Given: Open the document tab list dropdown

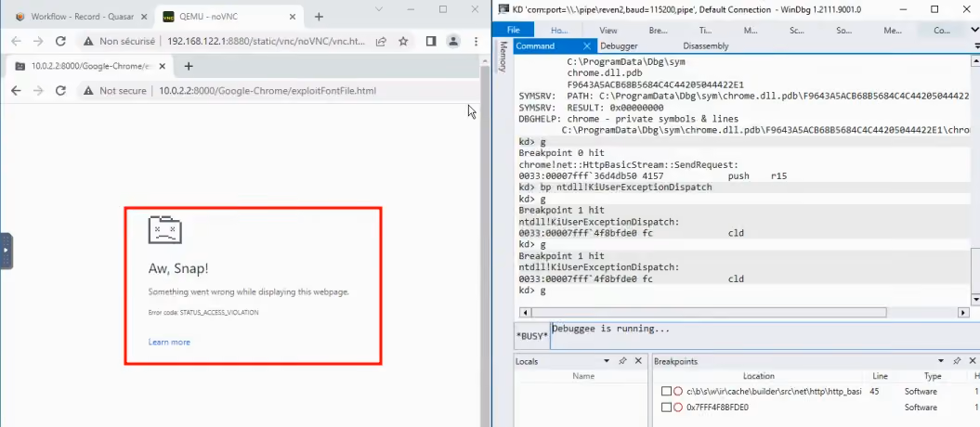Looking at the screenshot, I should [976, 46].
